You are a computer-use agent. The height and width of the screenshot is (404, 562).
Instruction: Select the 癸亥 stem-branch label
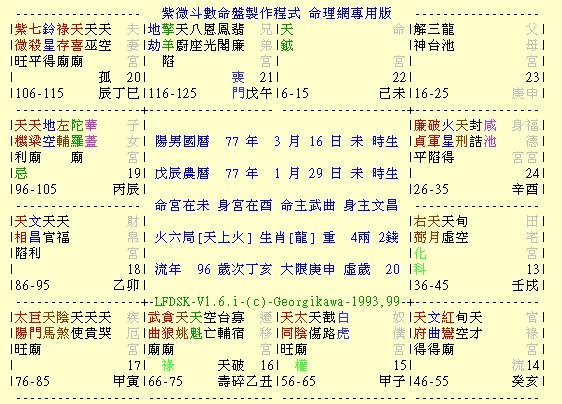tap(525, 381)
